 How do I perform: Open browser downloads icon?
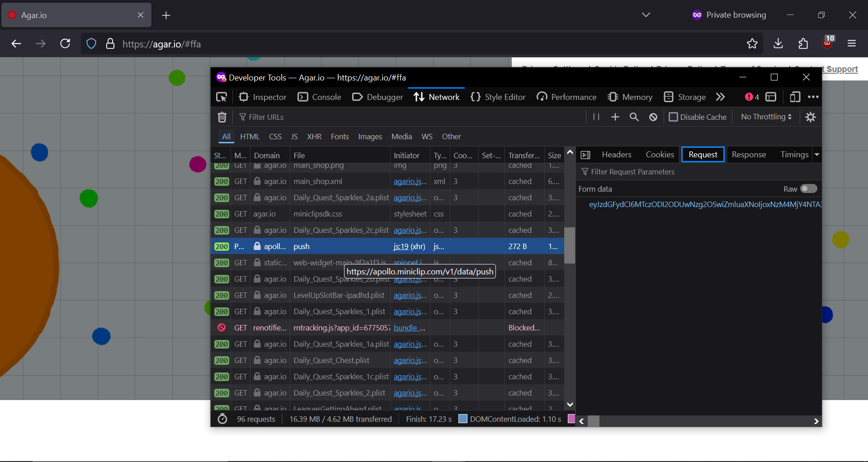(778, 44)
